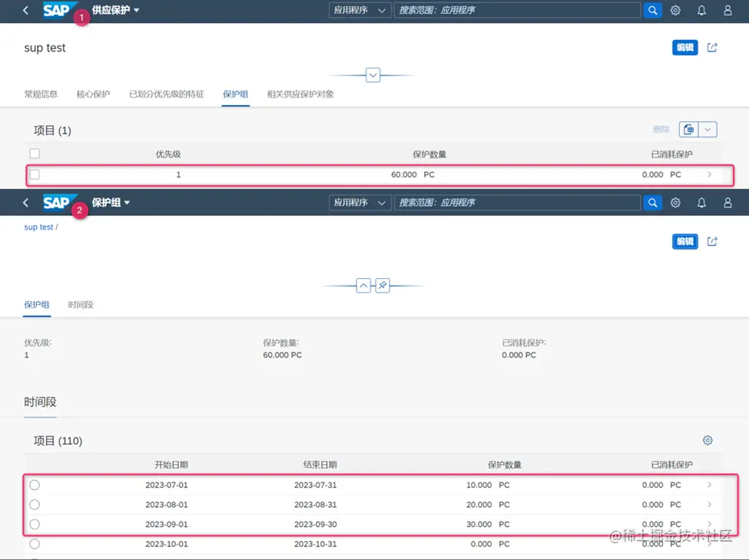Select radio button for 2023-10-01 row
This screenshot has height=560, width=749.
tap(35, 544)
